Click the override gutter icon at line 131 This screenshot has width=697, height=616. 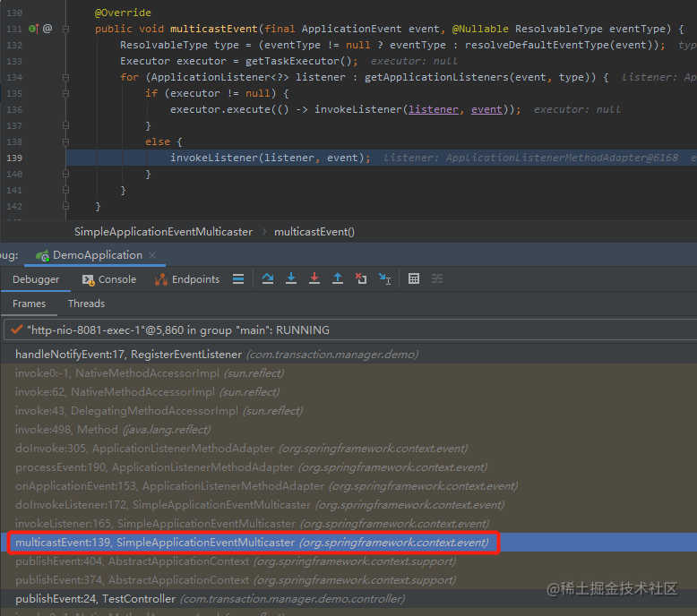33,29
